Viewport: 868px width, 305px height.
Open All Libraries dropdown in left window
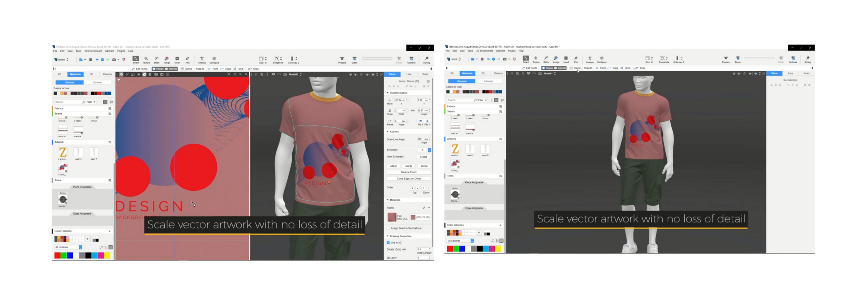pos(68,247)
